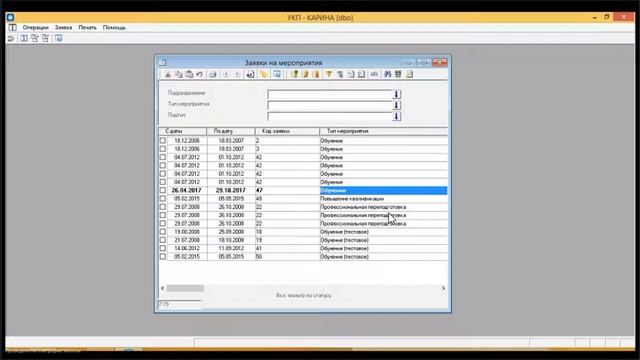Check the checkbox for request code 2

pos(163,141)
